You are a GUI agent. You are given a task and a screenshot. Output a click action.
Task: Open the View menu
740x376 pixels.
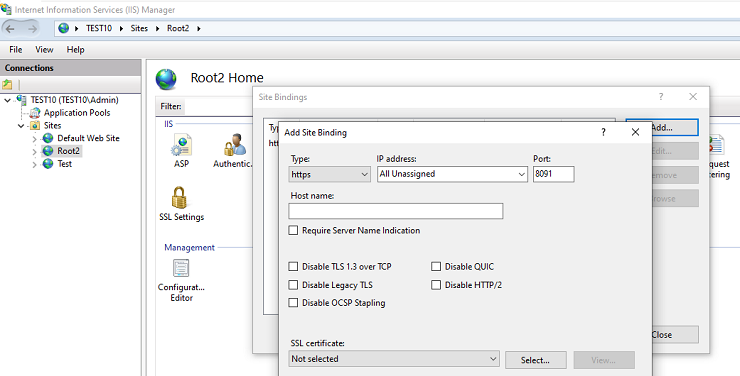tap(44, 50)
